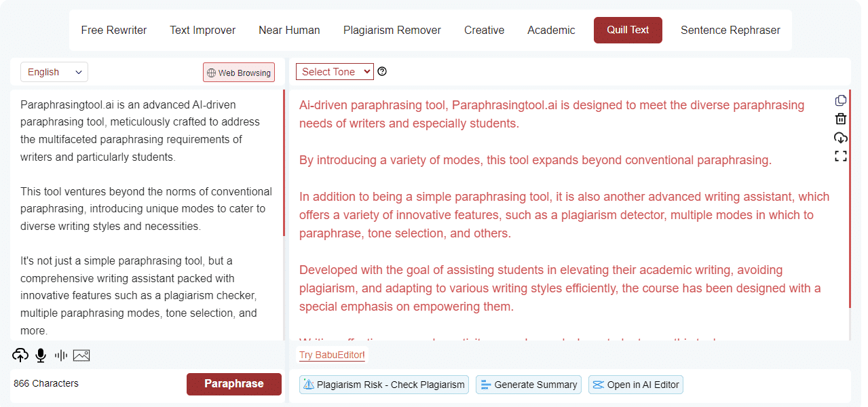Click the output panel scrollbar
Image resolution: width=868 pixels, height=407 pixels.
coord(850,198)
